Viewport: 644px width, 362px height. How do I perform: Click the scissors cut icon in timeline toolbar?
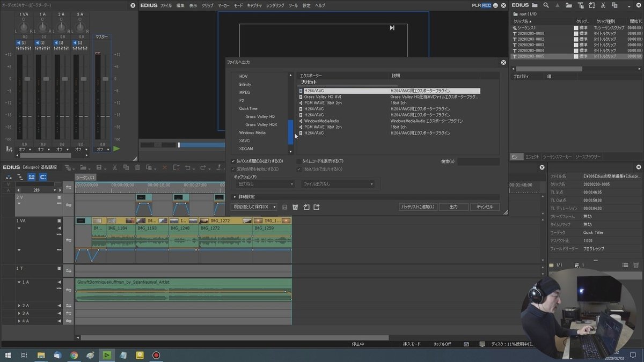coord(114,168)
